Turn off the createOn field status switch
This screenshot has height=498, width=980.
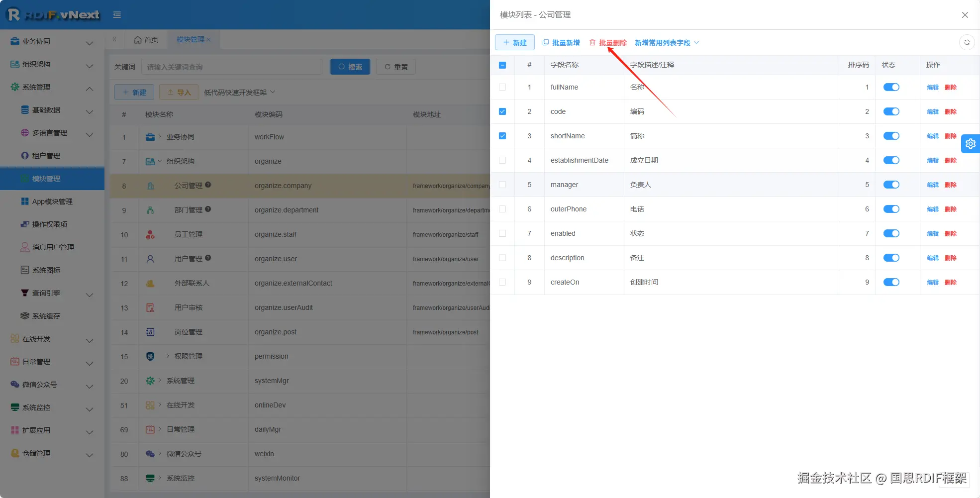click(x=891, y=282)
